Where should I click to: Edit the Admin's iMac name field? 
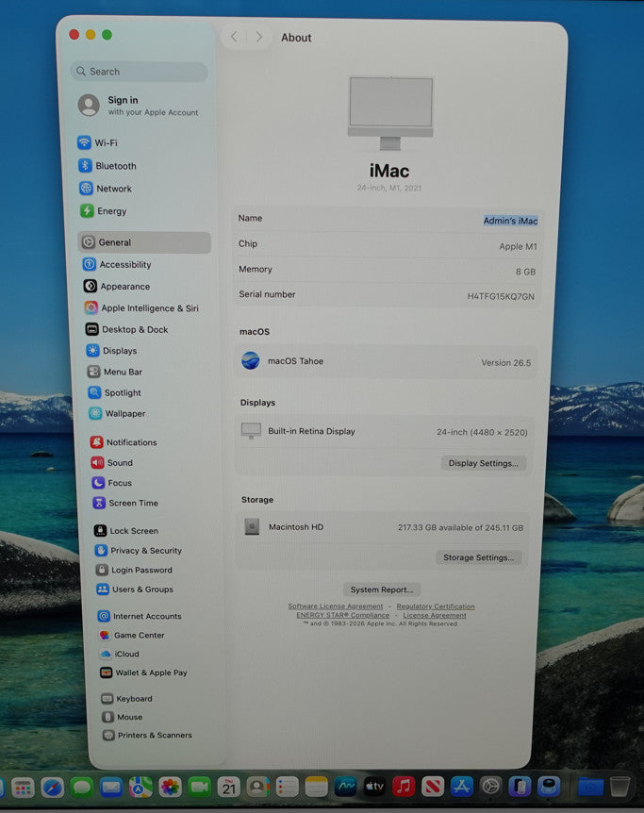point(510,221)
